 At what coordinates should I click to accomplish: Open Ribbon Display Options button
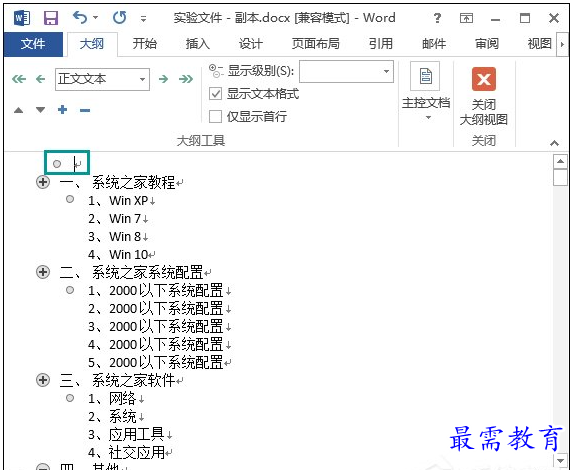tap(466, 18)
